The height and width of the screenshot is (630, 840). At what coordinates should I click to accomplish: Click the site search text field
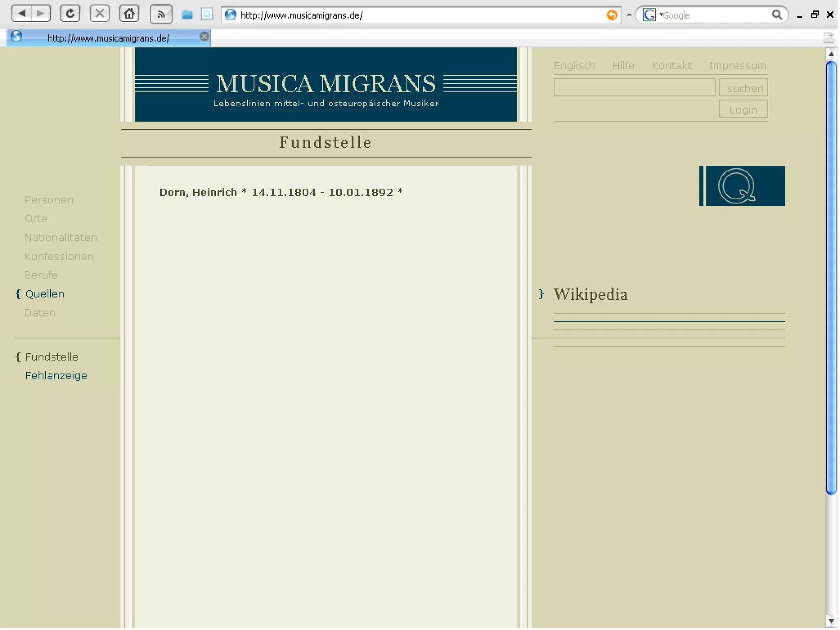(x=634, y=87)
